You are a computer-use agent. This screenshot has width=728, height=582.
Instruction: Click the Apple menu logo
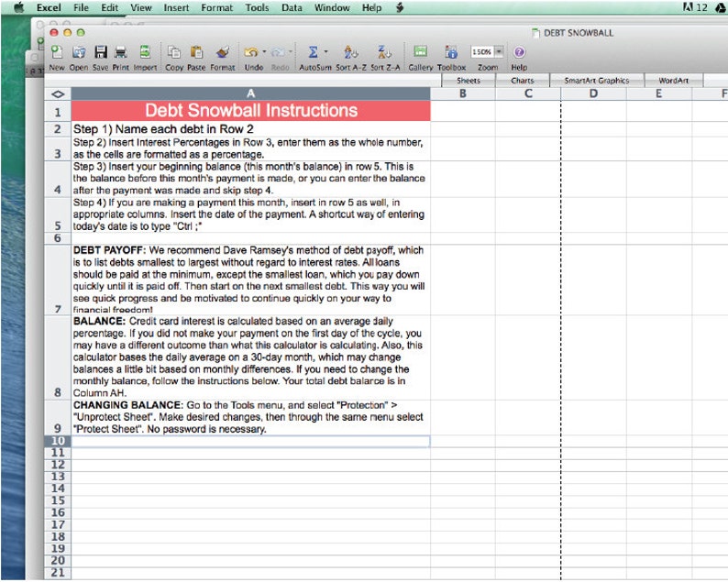click(x=18, y=7)
